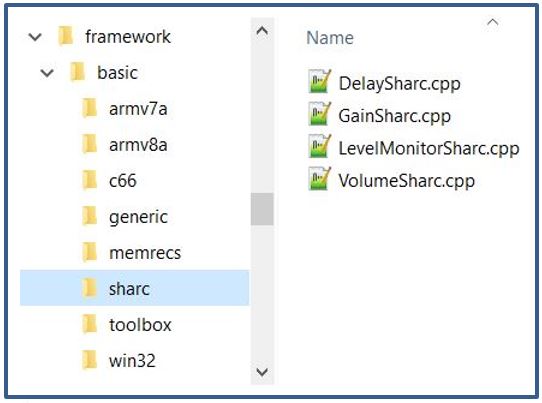Select the highlighted sharc folder
Screen dimensions: 542x403
point(134,288)
